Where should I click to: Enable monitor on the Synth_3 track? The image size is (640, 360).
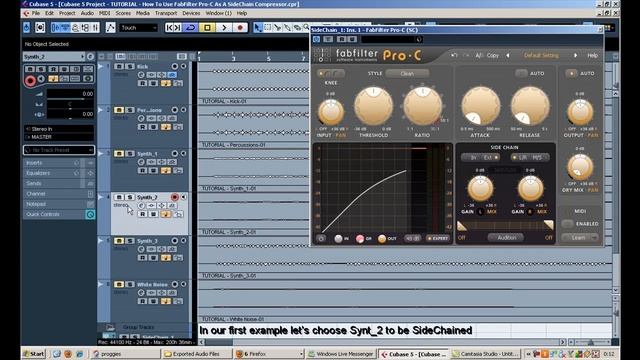click(184, 241)
